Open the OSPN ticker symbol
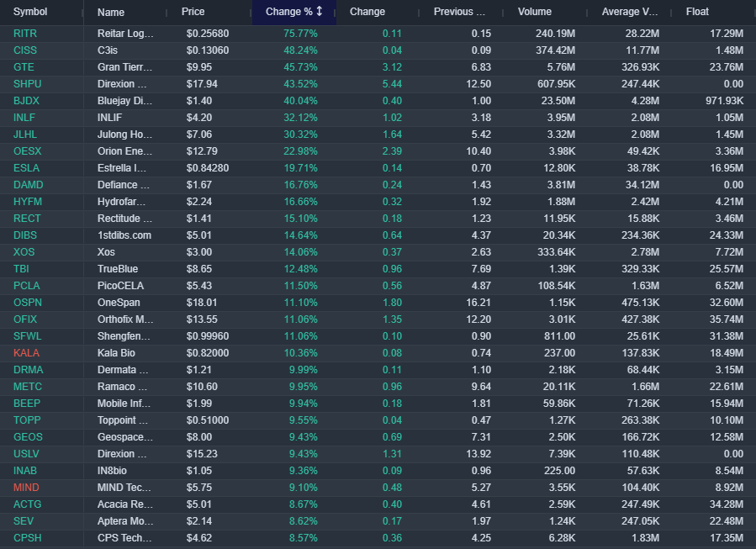This screenshot has width=756, height=549. 28,303
